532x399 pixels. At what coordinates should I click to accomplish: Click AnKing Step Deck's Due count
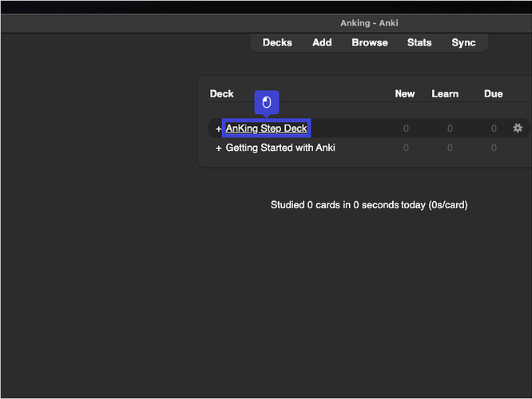[x=494, y=128]
